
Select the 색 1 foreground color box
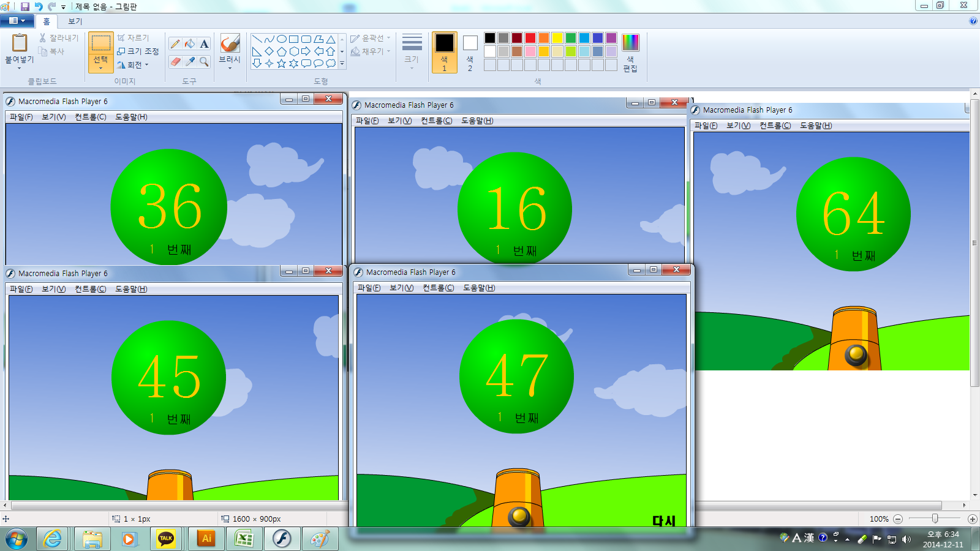tap(445, 52)
